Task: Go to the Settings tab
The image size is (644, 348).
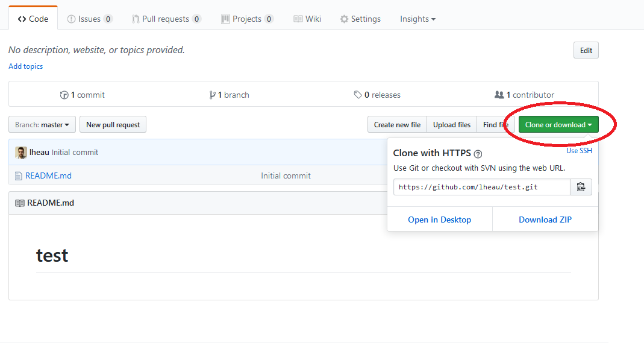Action: pos(360,19)
